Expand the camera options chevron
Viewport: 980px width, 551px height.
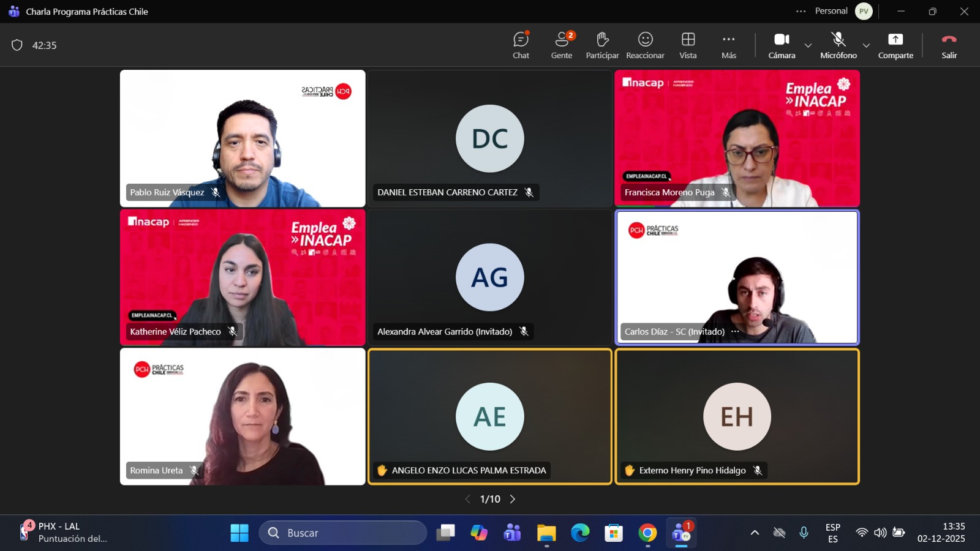click(x=808, y=45)
